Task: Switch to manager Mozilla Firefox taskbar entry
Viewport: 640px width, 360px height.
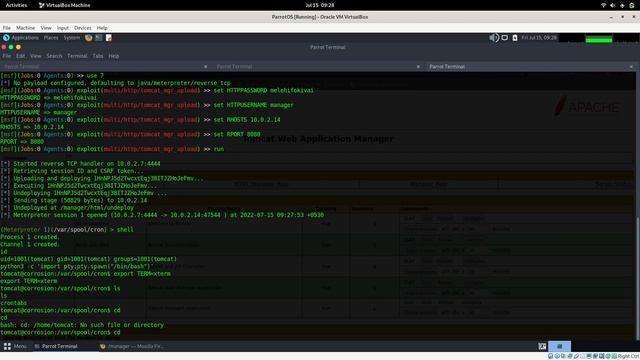Action: coord(131,346)
